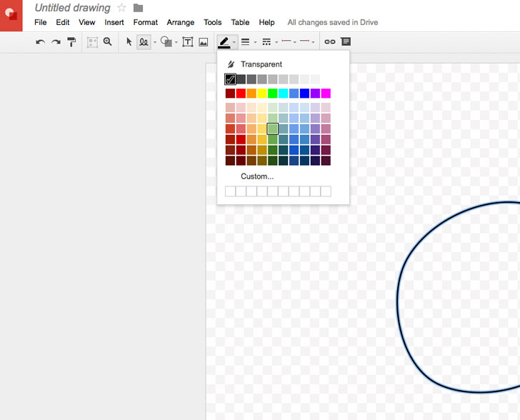Click the Insert comment icon
Screen dimensions: 520x420
click(346, 41)
